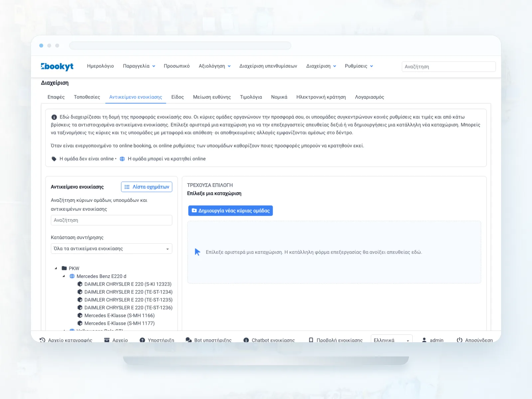The height and width of the screenshot is (399, 532).
Task: Click the globe icon beside Mercedes Benz E220 d
Action: click(x=72, y=276)
